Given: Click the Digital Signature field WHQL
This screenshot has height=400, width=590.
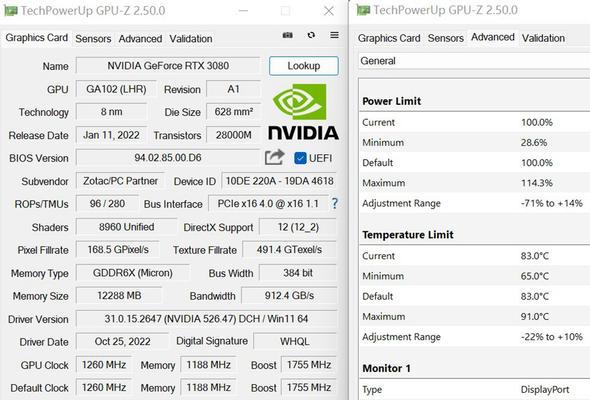Looking at the screenshot, I should click(x=295, y=342).
